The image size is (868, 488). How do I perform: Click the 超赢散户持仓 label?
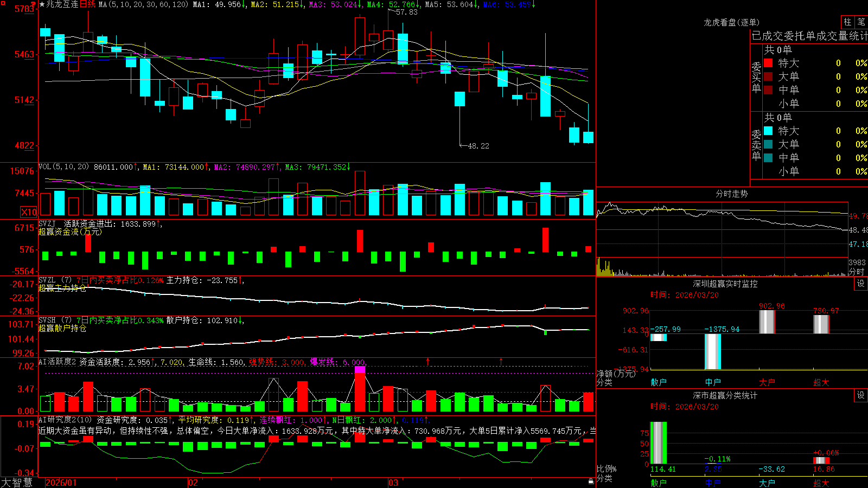point(62,328)
